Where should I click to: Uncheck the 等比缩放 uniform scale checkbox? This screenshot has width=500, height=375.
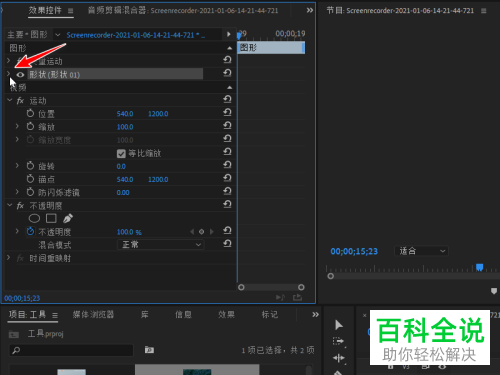click(x=121, y=153)
